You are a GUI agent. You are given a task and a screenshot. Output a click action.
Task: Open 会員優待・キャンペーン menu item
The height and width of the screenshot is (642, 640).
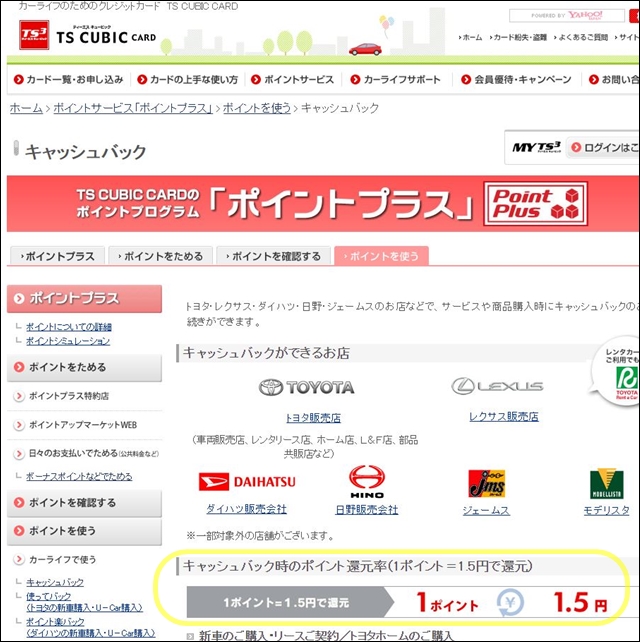pyautogui.click(x=516, y=79)
